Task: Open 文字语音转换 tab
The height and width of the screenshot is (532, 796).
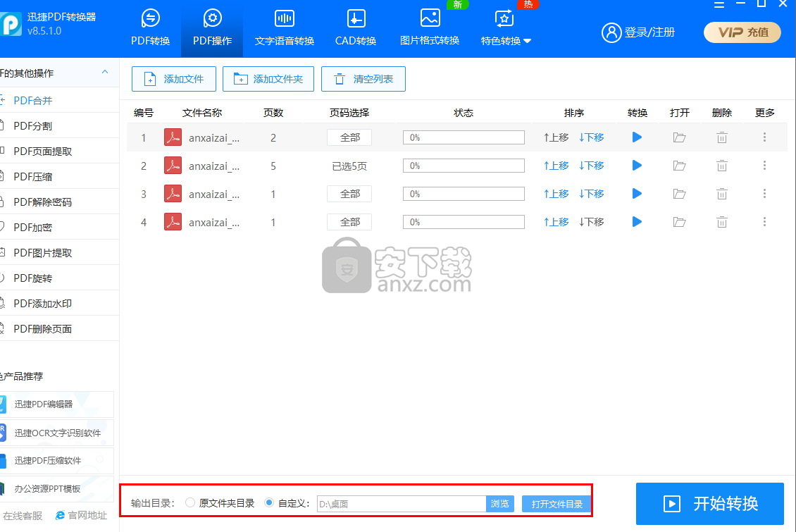Action: 285,28
